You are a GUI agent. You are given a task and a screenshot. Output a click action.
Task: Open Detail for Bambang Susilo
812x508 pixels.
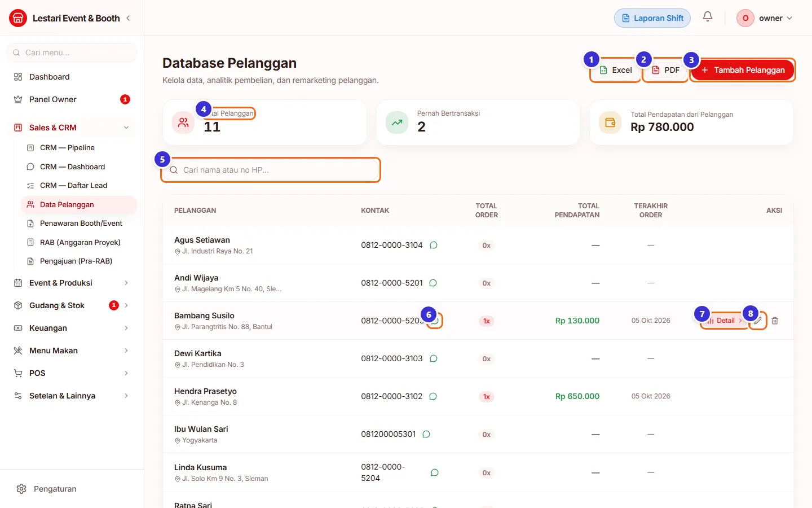click(725, 321)
